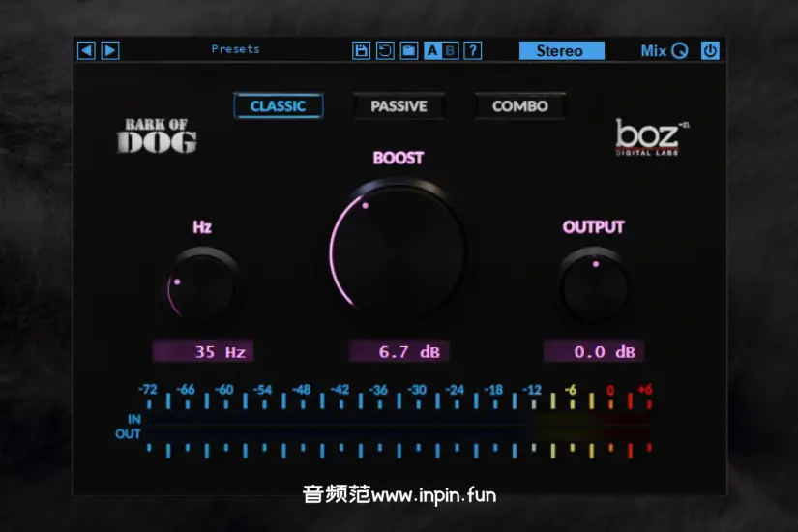Select PASSIVE mode
The width and height of the screenshot is (798, 532).
399,105
